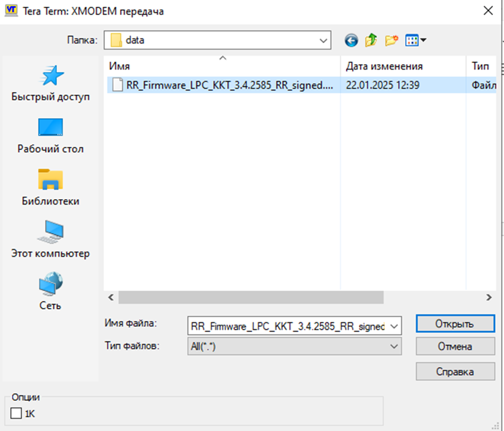Enable the 1K option checkbox
This screenshot has width=504, height=431.
17,413
